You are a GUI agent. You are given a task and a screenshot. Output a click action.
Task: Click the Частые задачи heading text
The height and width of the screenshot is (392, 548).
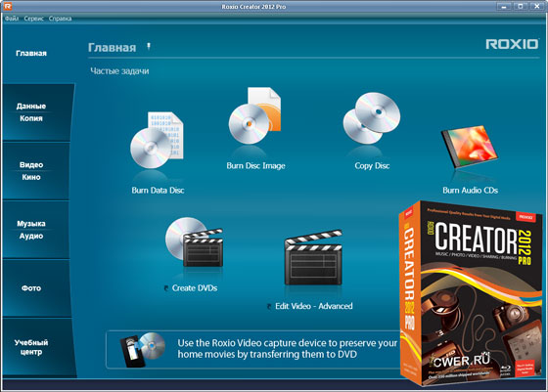(x=119, y=70)
